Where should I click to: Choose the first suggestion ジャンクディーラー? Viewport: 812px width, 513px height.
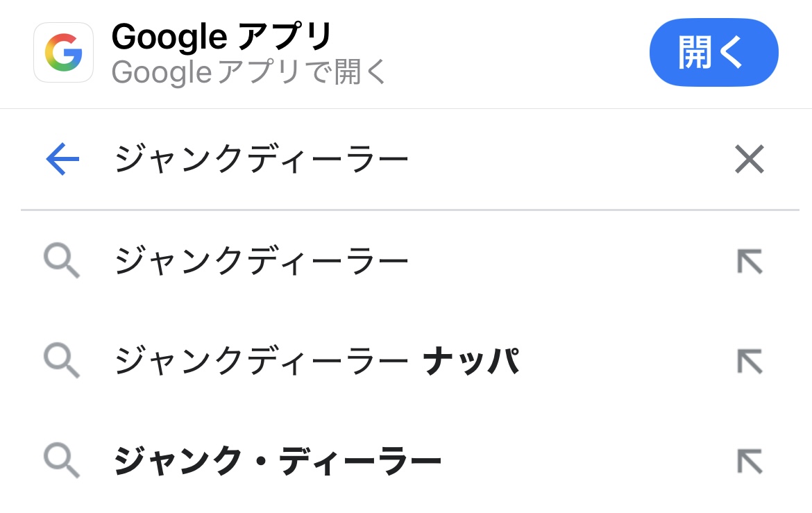(262, 260)
